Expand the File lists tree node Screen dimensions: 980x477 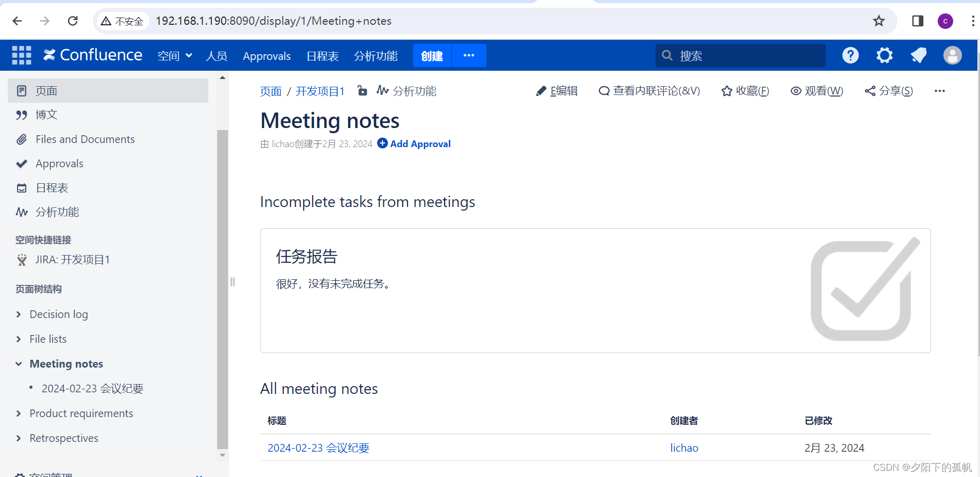coord(19,339)
